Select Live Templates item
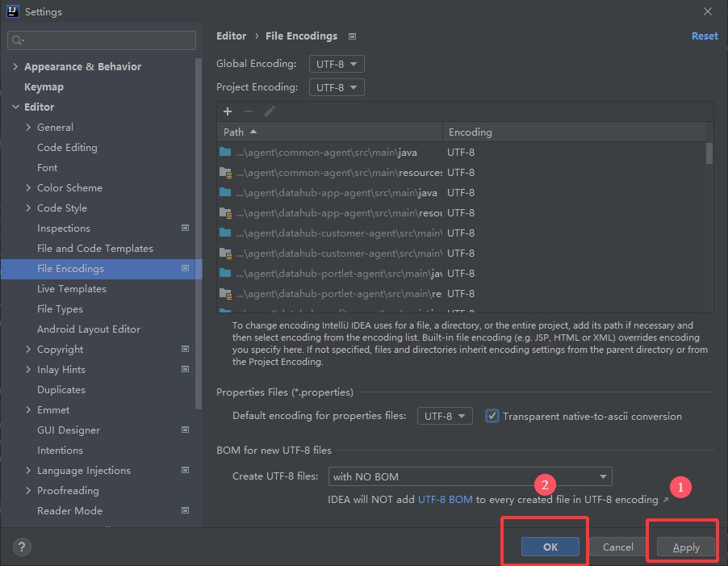 coord(72,289)
